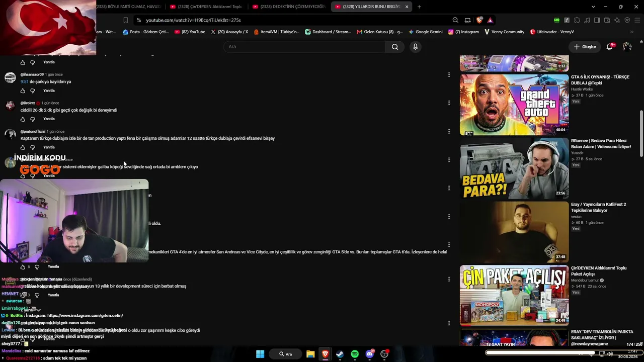The image size is (644, 362).
Task: Open Windows Start menu on taskbar
Action: [x=260, y=354]
